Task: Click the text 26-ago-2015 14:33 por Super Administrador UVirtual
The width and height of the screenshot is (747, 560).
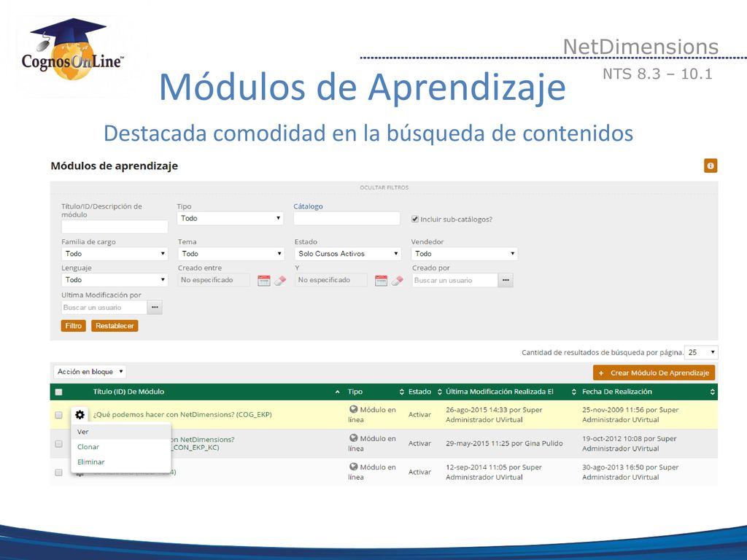Action: (494, 415)
